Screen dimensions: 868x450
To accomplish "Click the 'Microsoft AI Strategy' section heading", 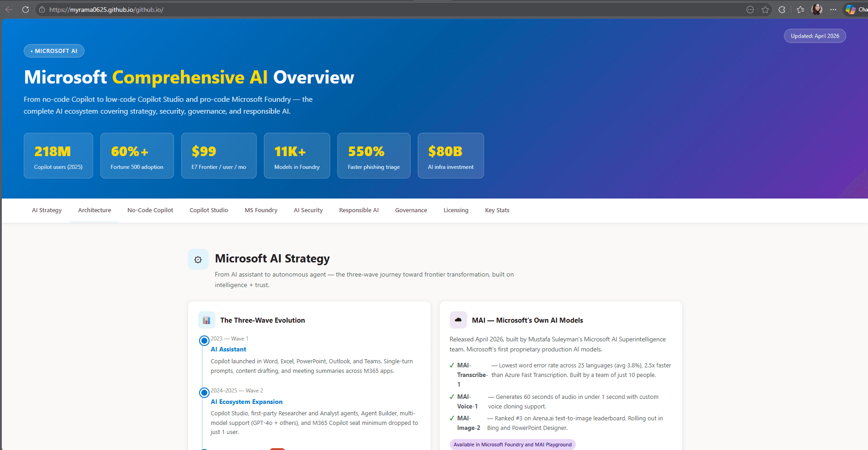I will [272, 259].
